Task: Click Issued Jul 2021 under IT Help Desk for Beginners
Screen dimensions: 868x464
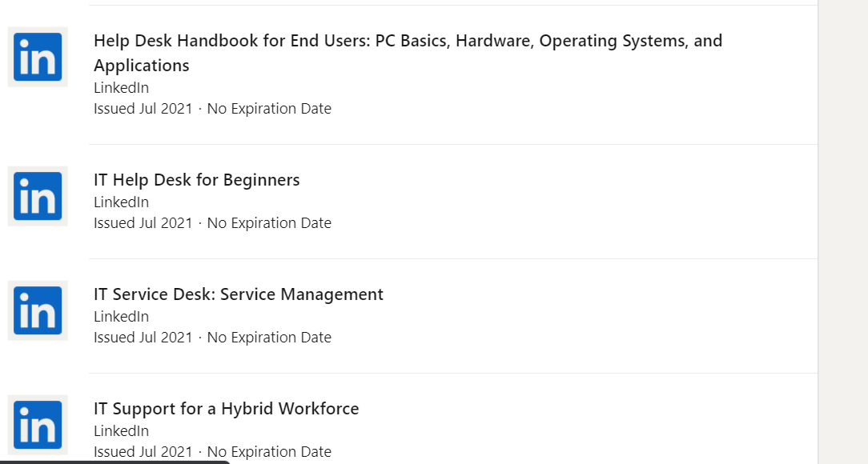Action: (143, 223)
